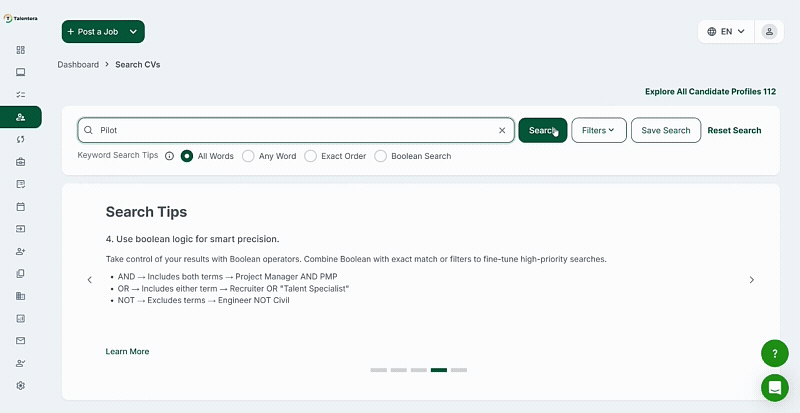Viewport: 800px width, 413px height.
Task: Clear the search field with X icon
Action: [502, 130]
